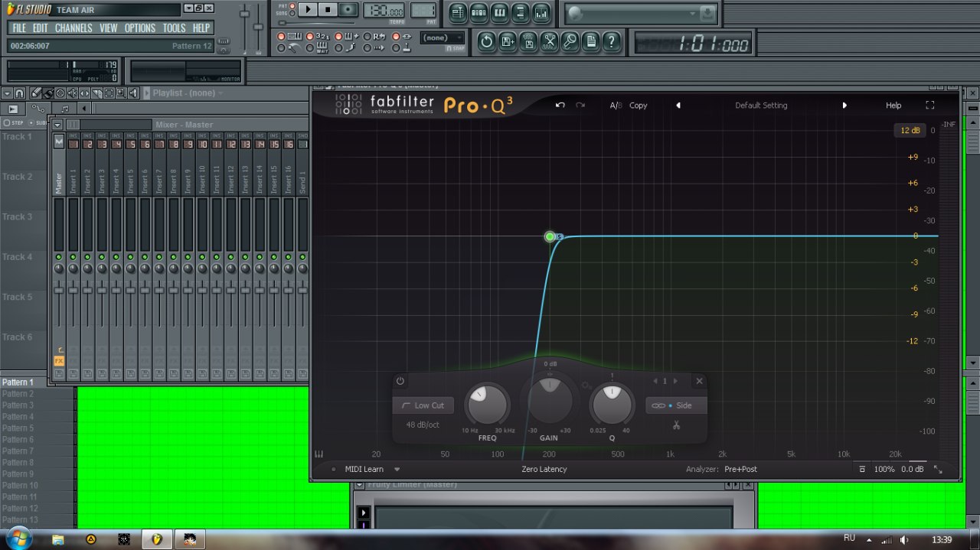Click the Record transport button

348,10
